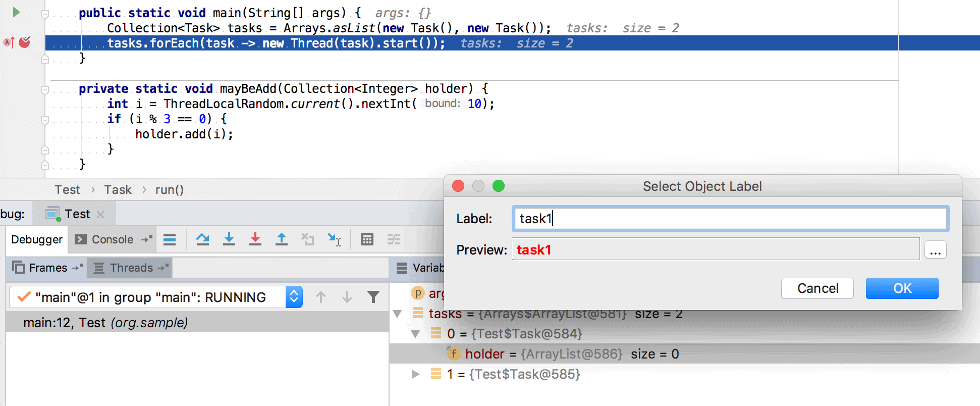
Task: Click the Step Over debugger icon
Action: click(x=203, y=239)
